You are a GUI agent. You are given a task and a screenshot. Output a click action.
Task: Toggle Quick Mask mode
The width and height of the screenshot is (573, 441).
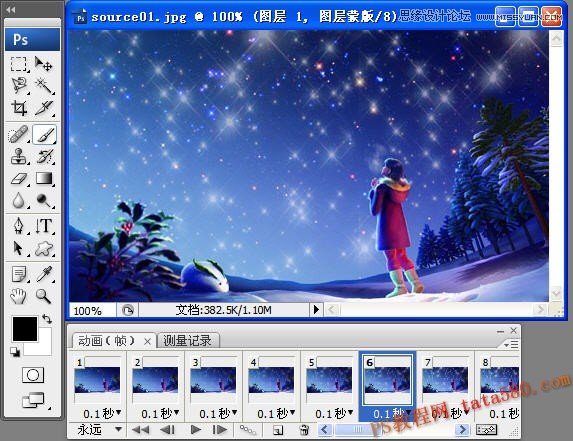click(x=33, y=375)
